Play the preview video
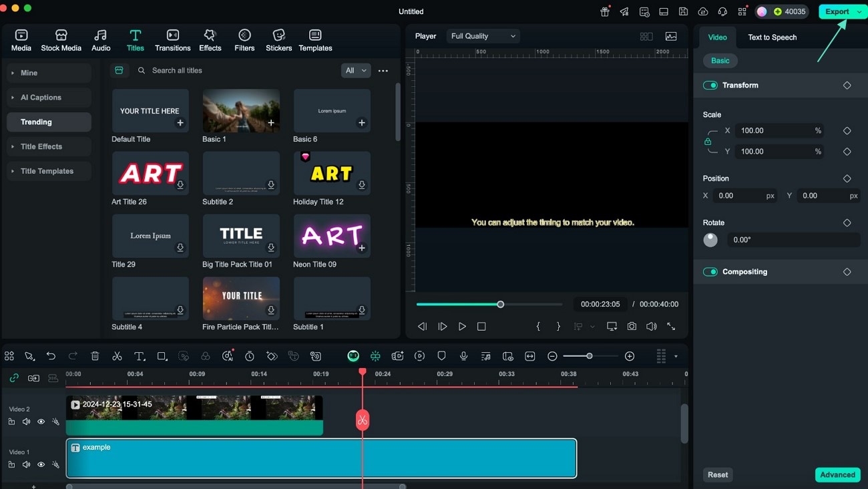This screenshot has height=489, width=868. (x=462, y=327)
